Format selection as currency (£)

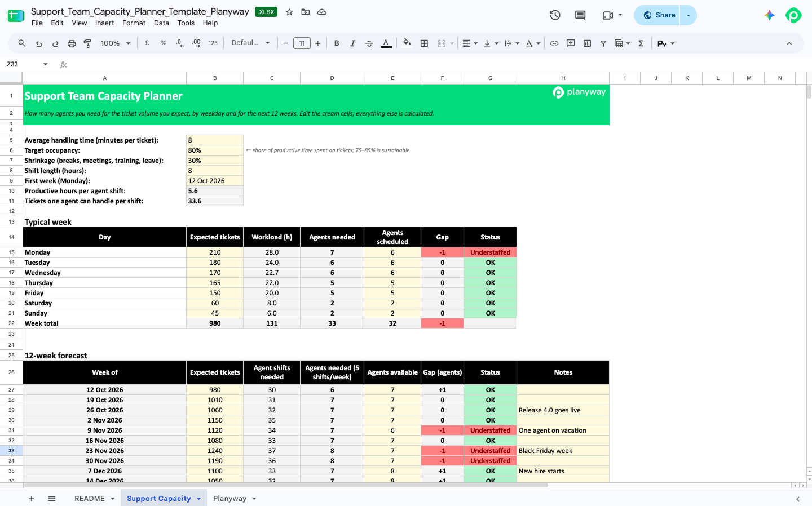[x=147, y=43]
